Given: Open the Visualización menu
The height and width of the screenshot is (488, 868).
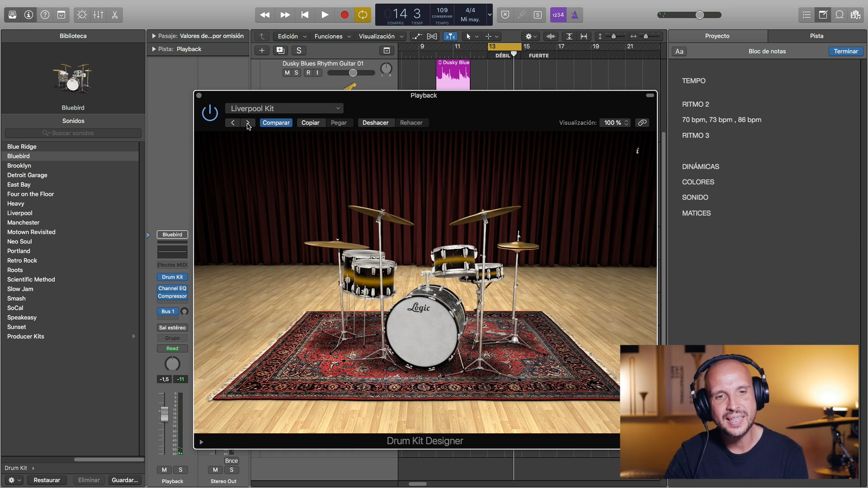Looking at the screenshot, I should 381,36.
